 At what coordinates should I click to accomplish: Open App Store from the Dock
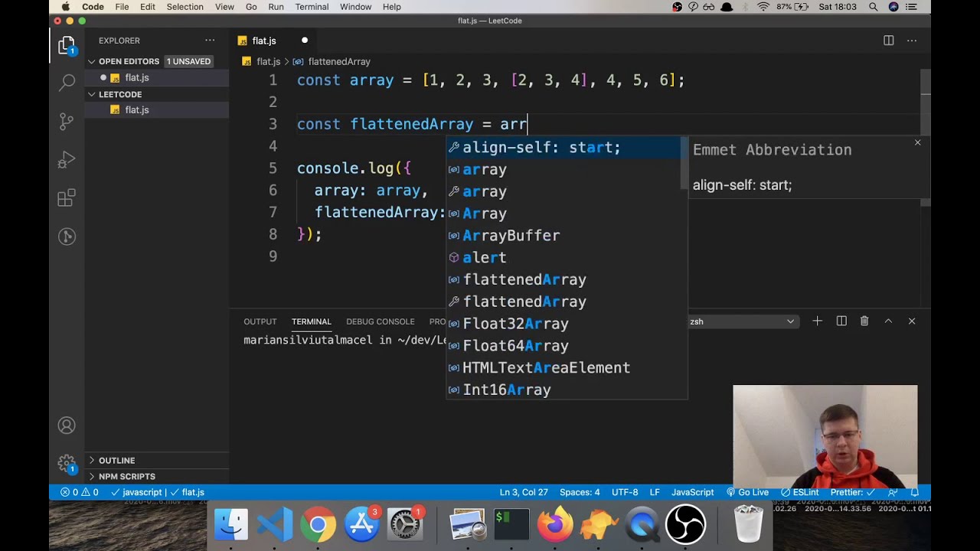361,525
